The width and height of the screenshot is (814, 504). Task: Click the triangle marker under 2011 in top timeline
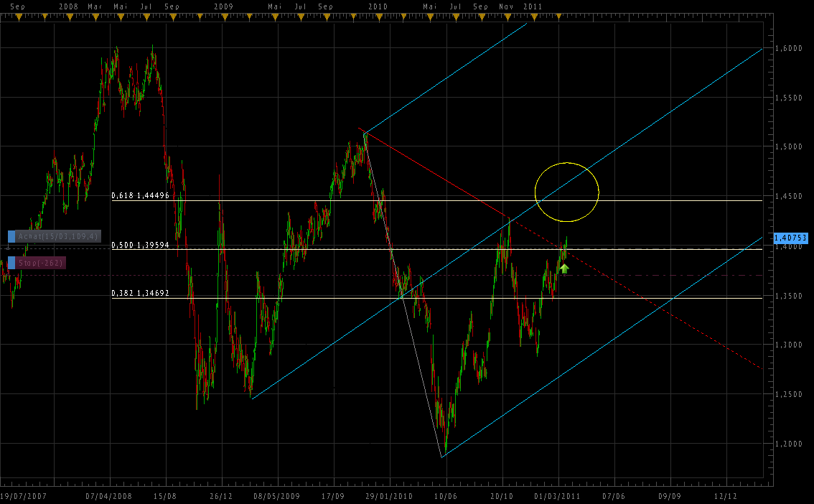[x=532, y=17]
